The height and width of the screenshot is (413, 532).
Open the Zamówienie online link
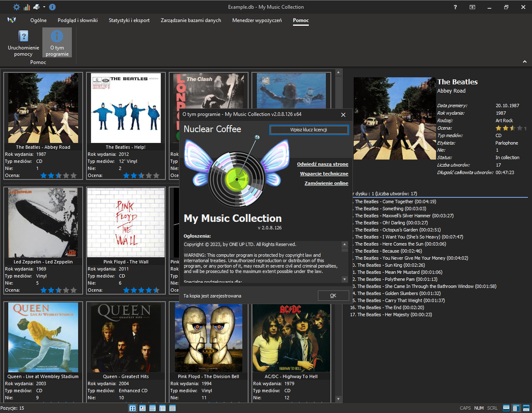click(326, 183)
